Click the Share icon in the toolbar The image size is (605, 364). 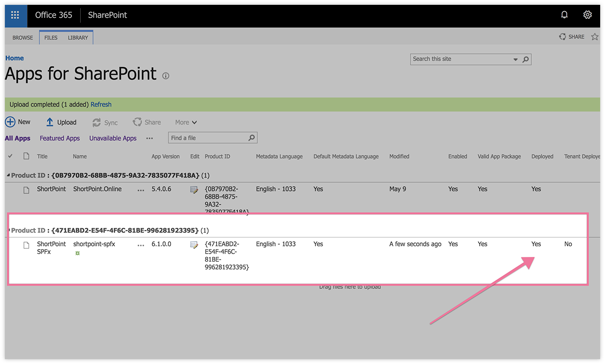138,122
